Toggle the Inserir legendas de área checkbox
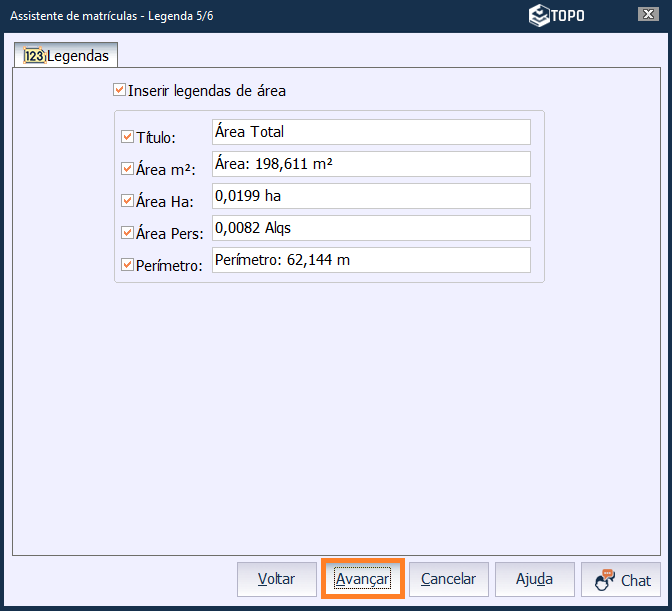Viewport: 672px width, 611px height. (x=121, y=90)
